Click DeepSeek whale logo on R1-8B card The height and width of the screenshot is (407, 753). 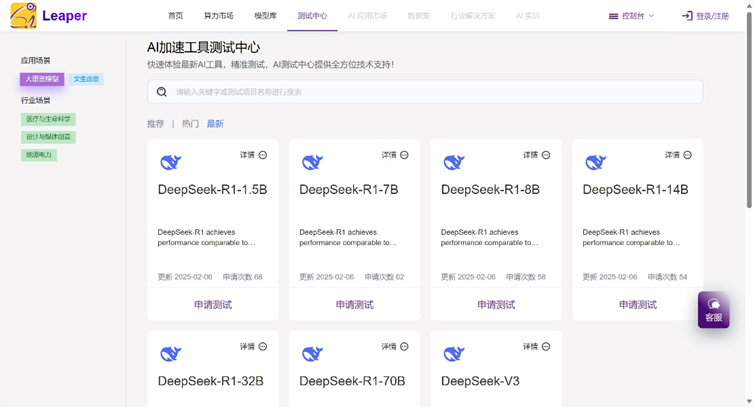(x=454, y=163)
